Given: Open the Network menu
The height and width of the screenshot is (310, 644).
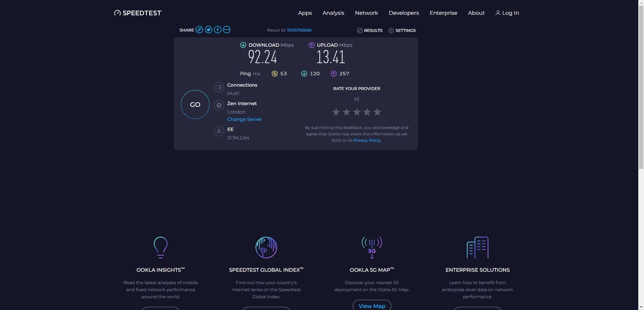Looking at the screenshot, I should pos(366,13).
